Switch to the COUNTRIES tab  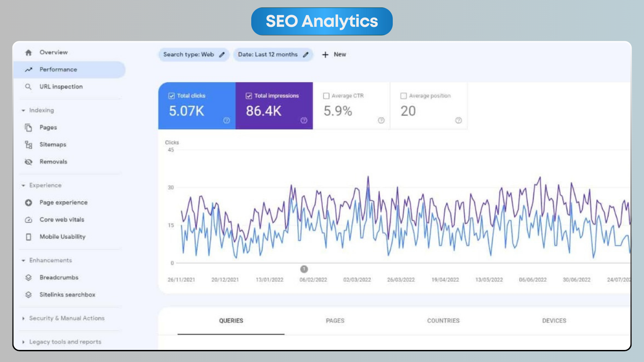click(443, 321)
